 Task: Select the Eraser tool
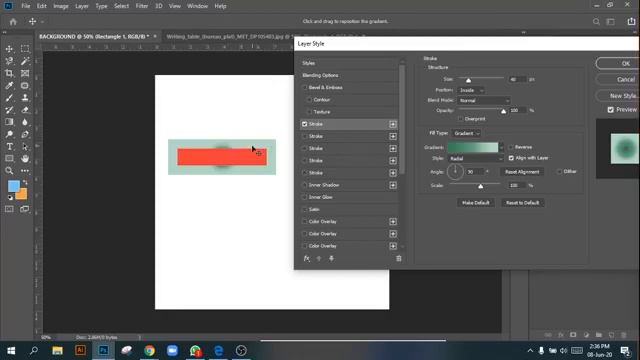[25, 110]
